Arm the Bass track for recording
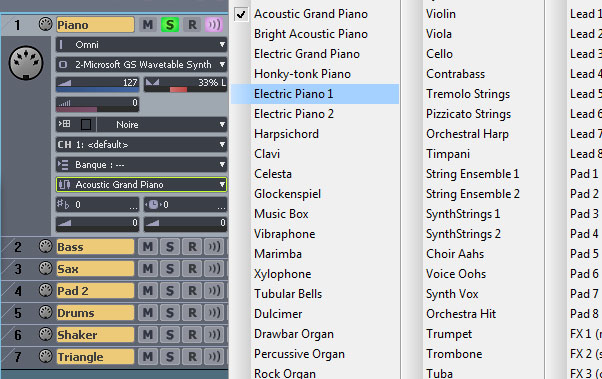The image size is (602, 379). pyautogui.click(x=192, y=247)
